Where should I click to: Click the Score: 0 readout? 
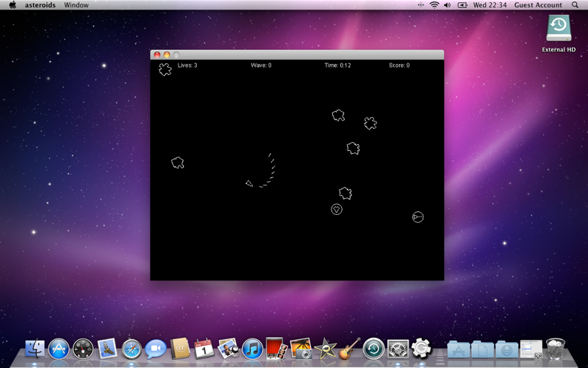coord(399,66)
